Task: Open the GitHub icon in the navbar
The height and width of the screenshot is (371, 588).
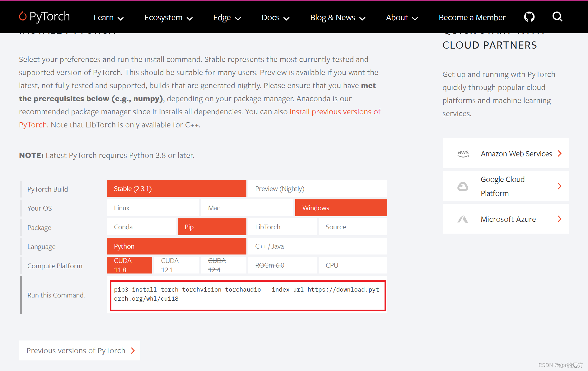Action: [x=529, y=17]
